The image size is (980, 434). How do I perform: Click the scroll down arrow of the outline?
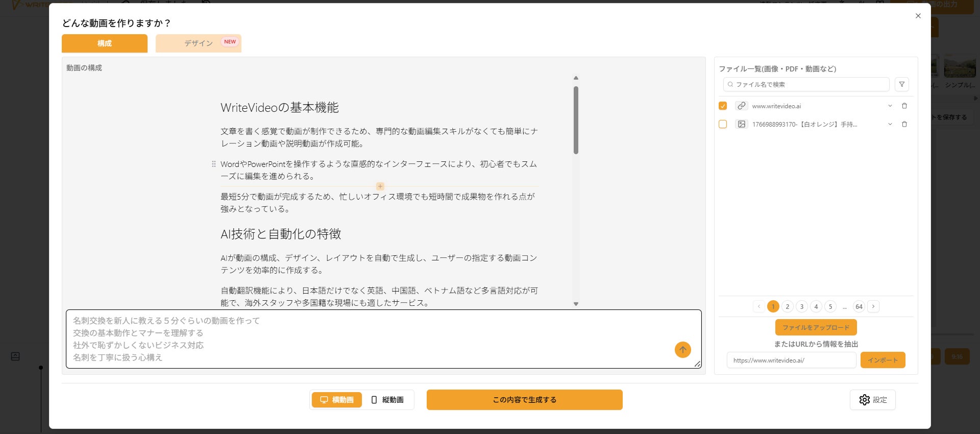pyautogui.click(x=576, y=304)
